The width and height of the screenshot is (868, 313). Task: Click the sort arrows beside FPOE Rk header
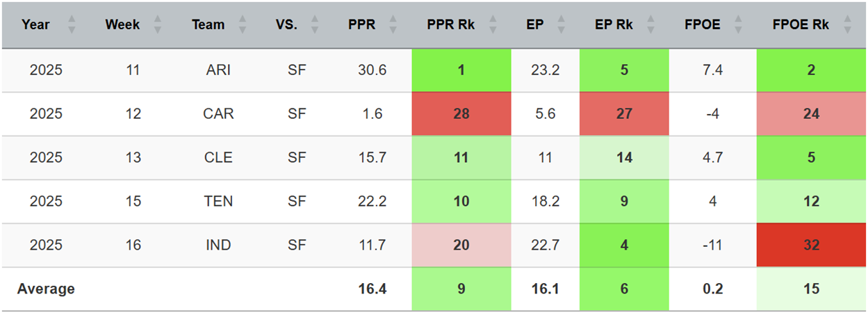tap(846, 25)
